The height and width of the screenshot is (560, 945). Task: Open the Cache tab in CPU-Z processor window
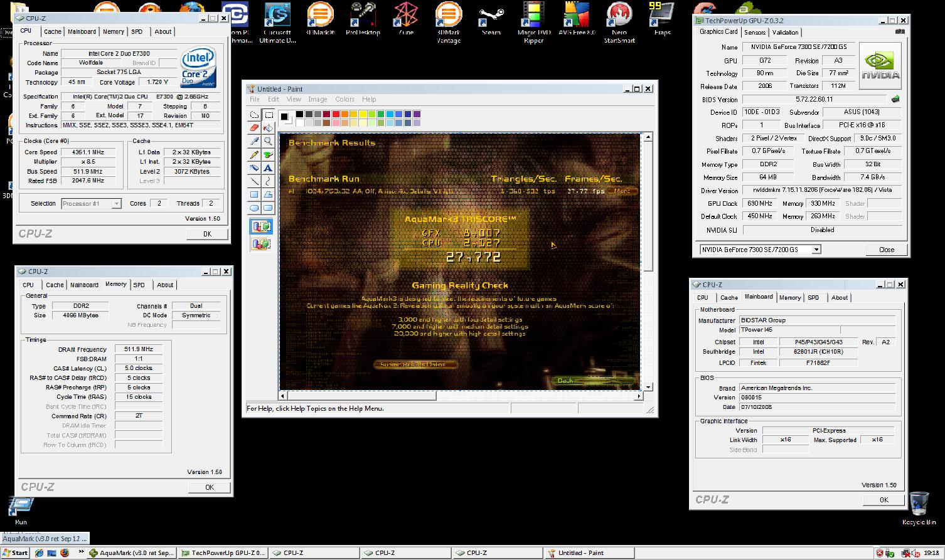pyautogui.click(x=53, y=31)
